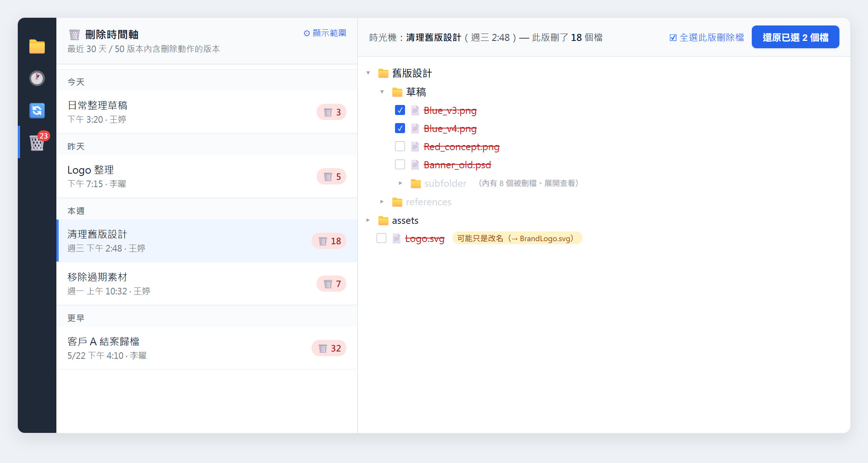This screenshot has width=868, height=463.
Task: Click the Blue_v4.png file icon
Action: (x=415, y=128)
